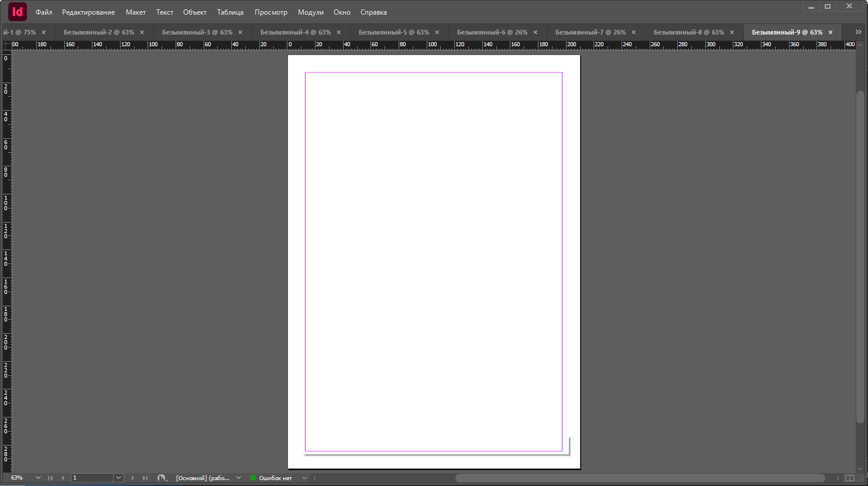The width and height of the screenshot is (868, 486).
Task: Expand the page number dropdown
Action: 118,478
